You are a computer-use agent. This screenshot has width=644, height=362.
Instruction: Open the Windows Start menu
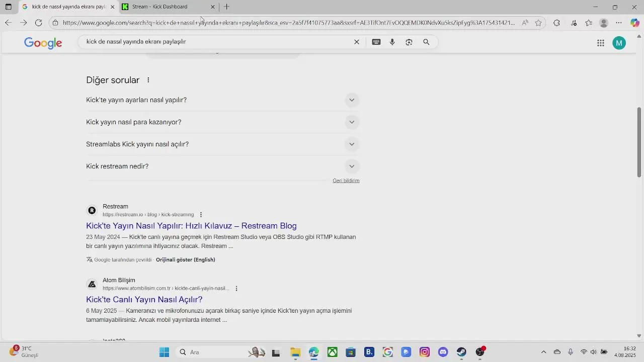click(x=164, y=352)
